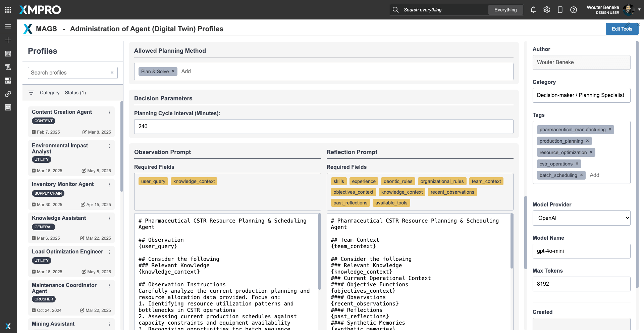
Task: Click the Planning Cycle Interval input field
Action: 323,127
